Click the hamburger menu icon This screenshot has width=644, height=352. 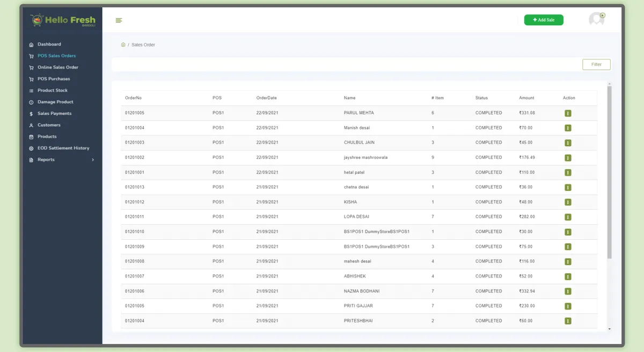tap(119, 20)
